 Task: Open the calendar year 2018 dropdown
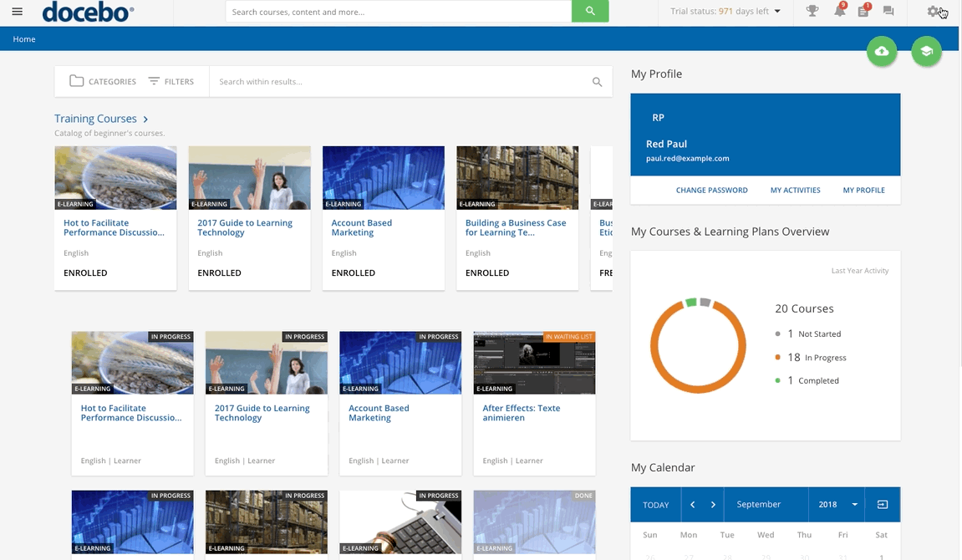click(837, 505)
